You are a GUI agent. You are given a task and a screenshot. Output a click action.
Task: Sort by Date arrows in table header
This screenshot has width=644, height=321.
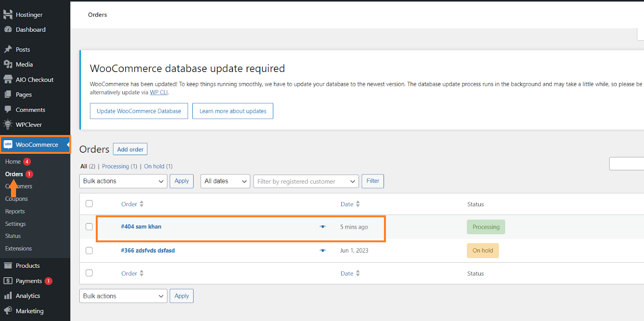tap(358, 204)
